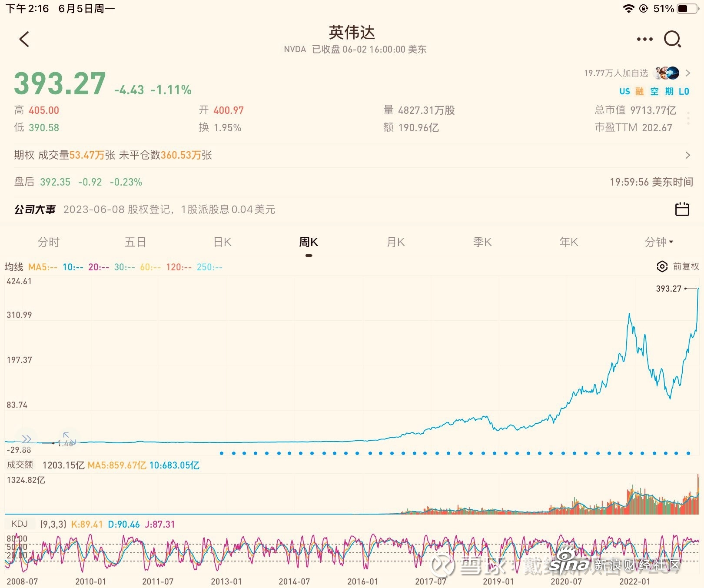Tap the 成交额 turnover indicator label
Screen dimensions: 704x588
(20, 465)
